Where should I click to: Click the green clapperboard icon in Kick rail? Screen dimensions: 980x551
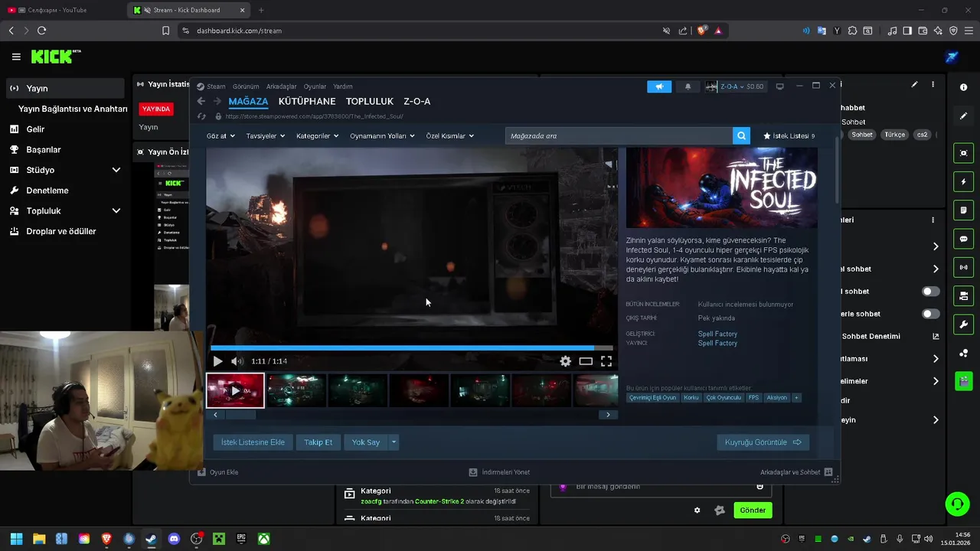coord(963,380)
